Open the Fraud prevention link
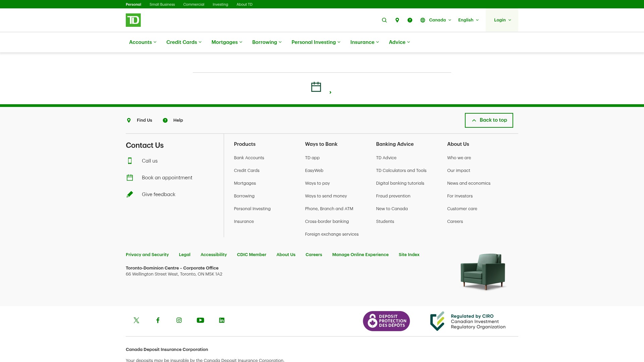Viewport: 644px width, 362px height. click(393, 196)
